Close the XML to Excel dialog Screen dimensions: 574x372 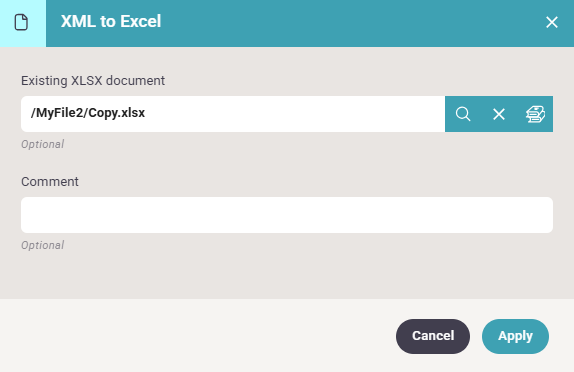tap(552, 22)
